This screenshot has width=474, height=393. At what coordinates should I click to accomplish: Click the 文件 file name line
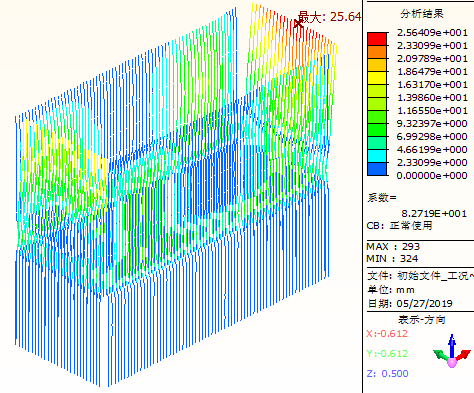[420, 276]
